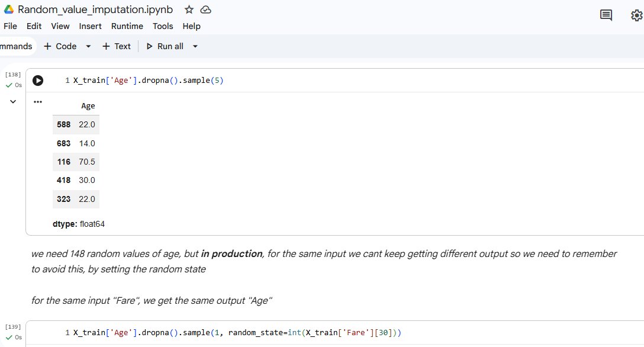644x347 pixels.
Task: Click cell 138 green checkmark status
Action: 9,85
